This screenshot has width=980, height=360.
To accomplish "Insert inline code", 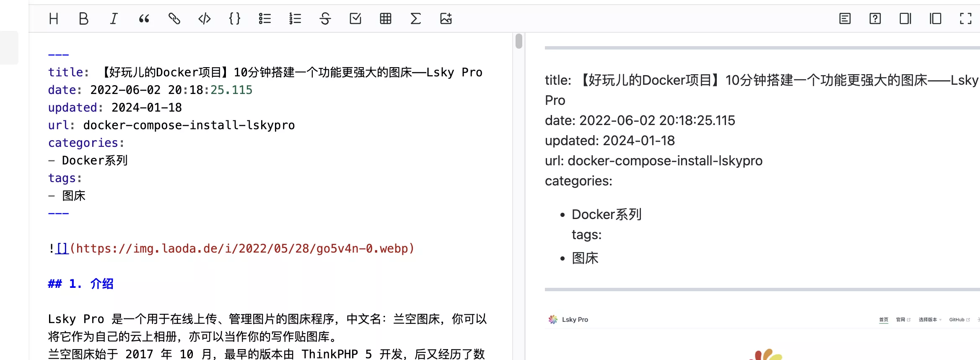I will click(x=205, y=18).
